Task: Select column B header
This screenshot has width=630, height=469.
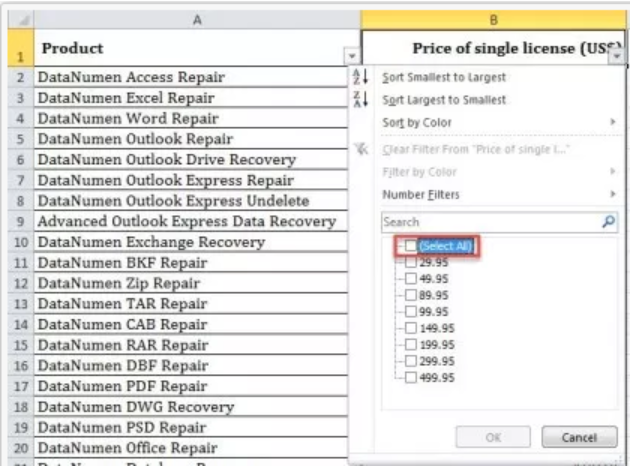Action: 493,20
